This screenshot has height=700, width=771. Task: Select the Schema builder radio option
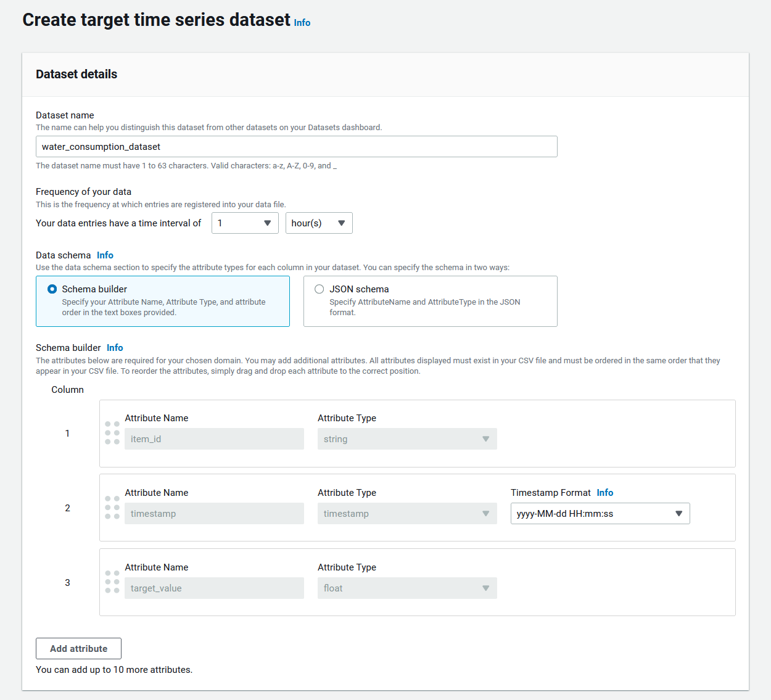click(x=52, y=289)
